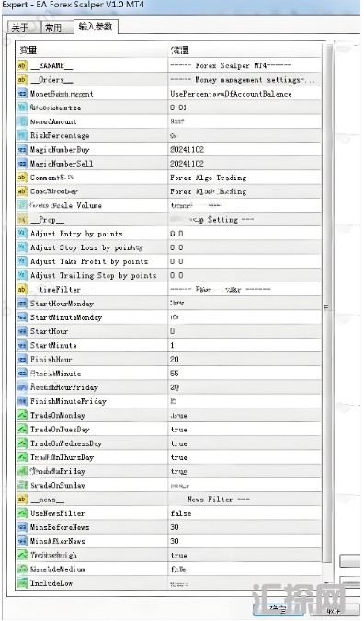Click the string icon beside __timeFilter__

(x=22, y=290)
